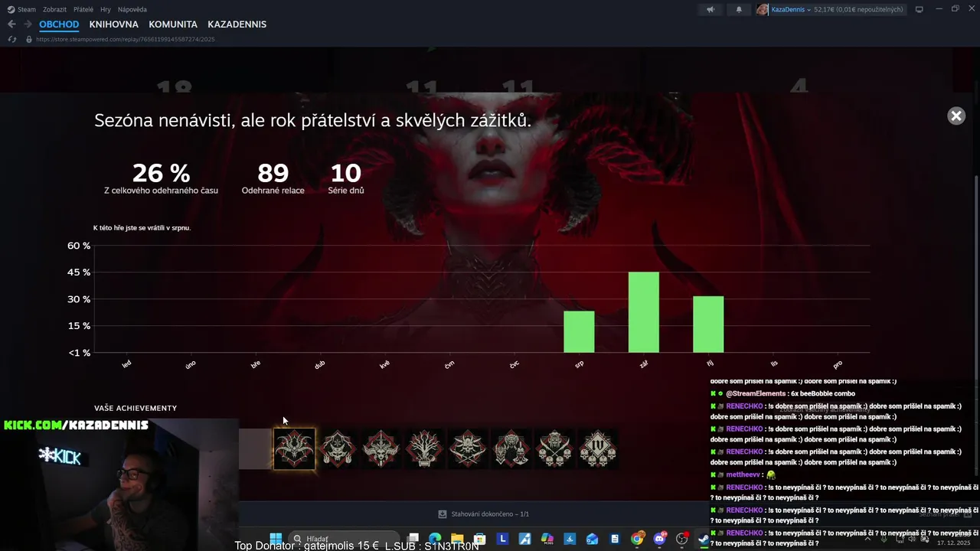Click the '26 %' total playtime value
This screenshot has width=980, height=551.
coord(161,173)
